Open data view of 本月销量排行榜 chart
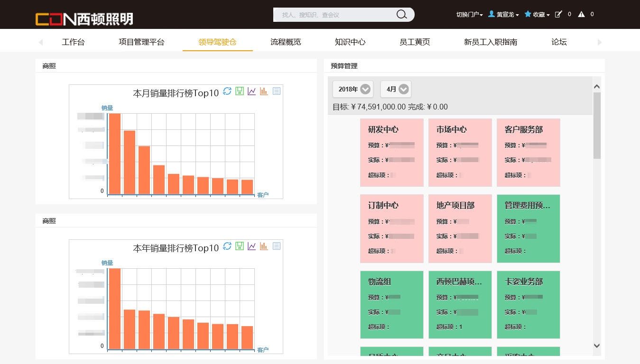 [x=277, y=91]
